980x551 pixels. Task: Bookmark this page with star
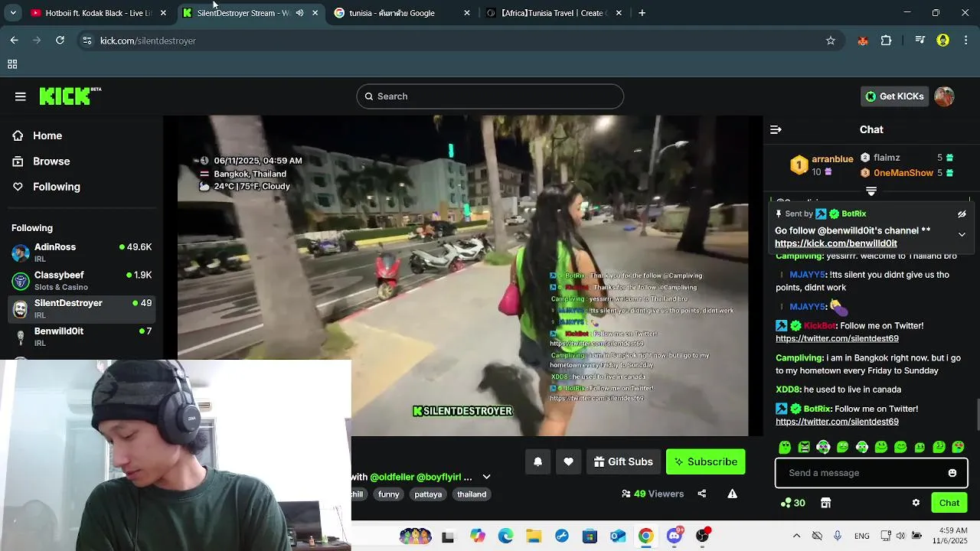pyautogui.click(x=831, y=41)
